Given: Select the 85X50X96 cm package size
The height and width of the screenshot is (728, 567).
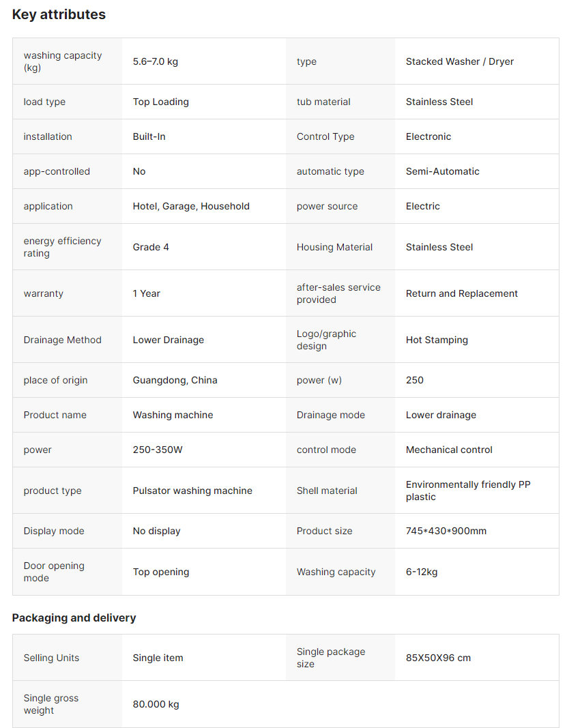Looking at the screenshot, I should [438, 658].
